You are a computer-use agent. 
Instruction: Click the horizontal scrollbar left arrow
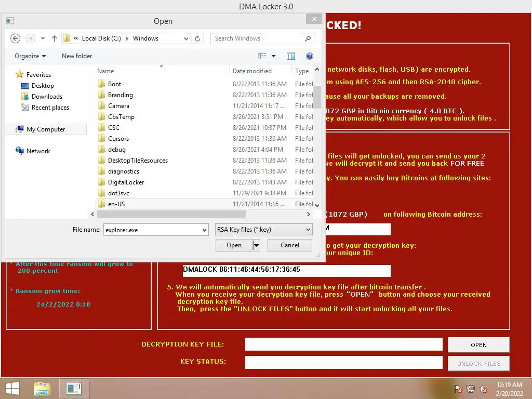[x=92, y=214]
